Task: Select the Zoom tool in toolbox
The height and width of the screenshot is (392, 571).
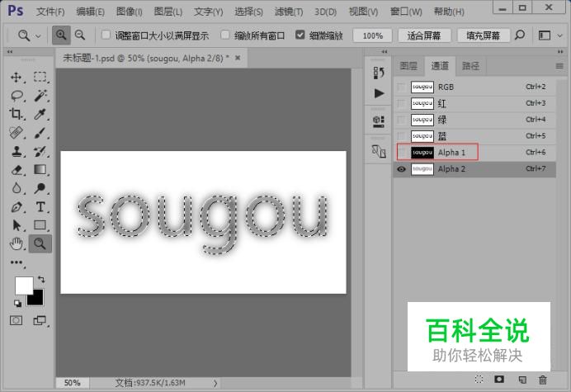Action: point(40,243)
